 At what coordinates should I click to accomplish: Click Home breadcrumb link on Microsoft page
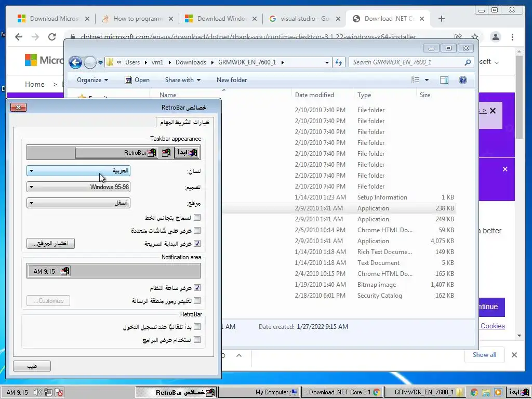pos(35,85)
